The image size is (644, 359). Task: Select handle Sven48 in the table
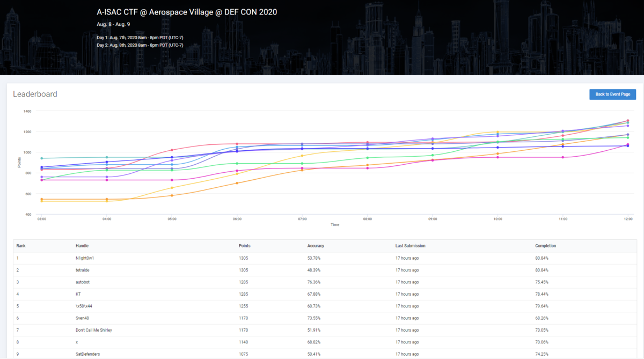(x=82, y=318)
